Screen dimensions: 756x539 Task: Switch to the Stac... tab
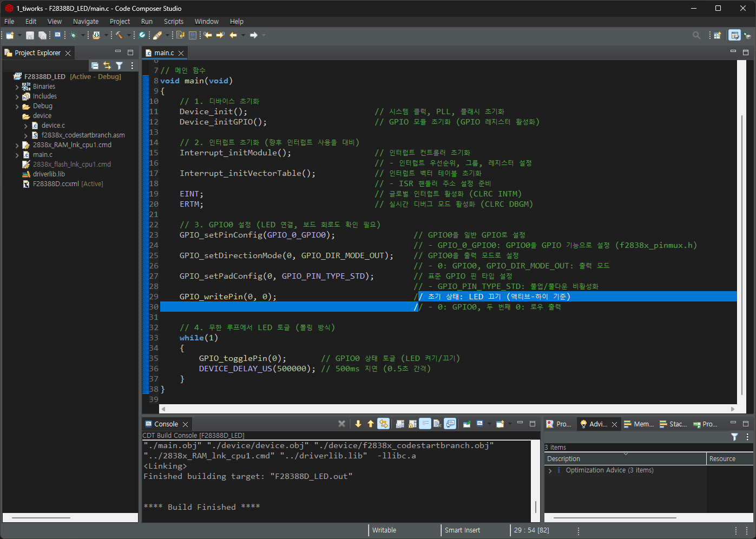673,424
